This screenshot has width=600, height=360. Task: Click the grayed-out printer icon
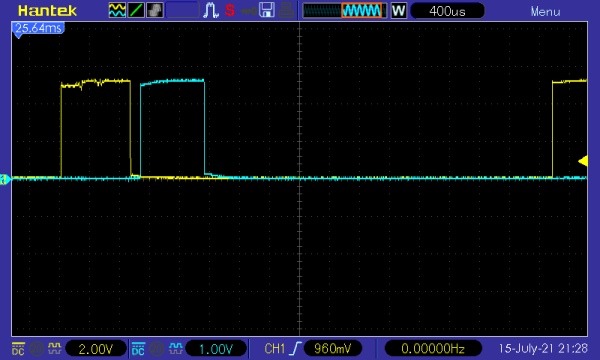pos(286,10)
